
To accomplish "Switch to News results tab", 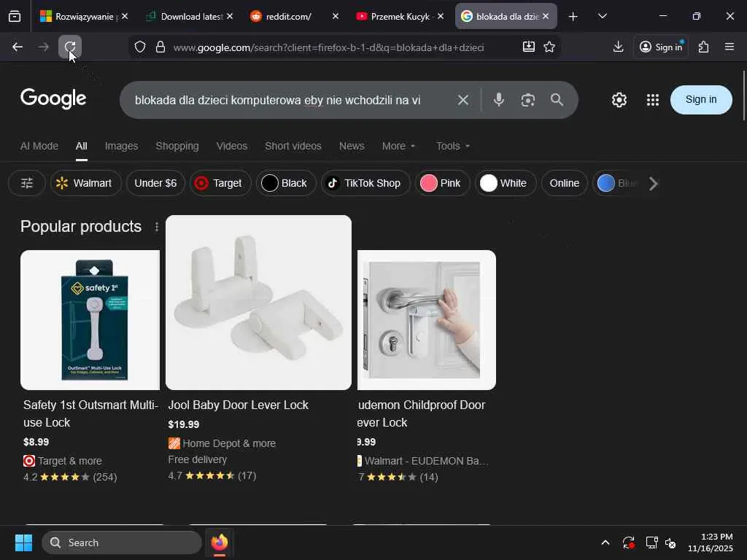I will click(352, 146).
